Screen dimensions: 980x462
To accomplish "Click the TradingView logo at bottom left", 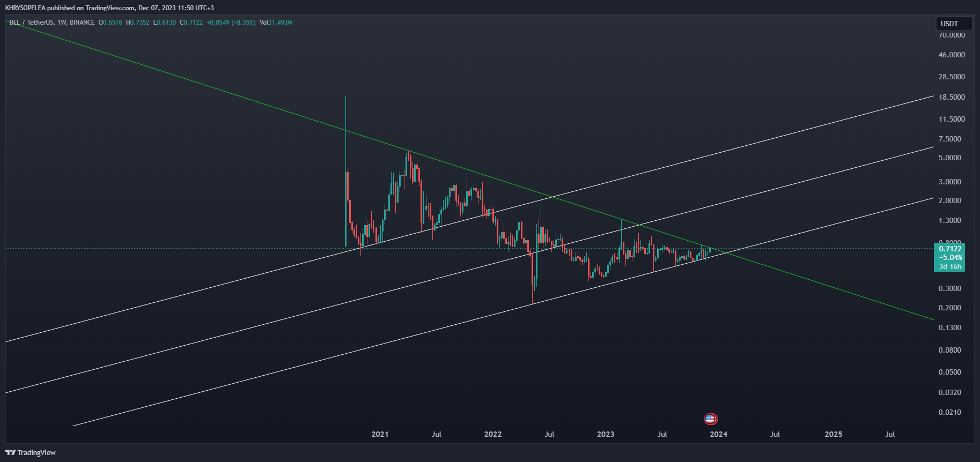I will [x=31, y=453].
